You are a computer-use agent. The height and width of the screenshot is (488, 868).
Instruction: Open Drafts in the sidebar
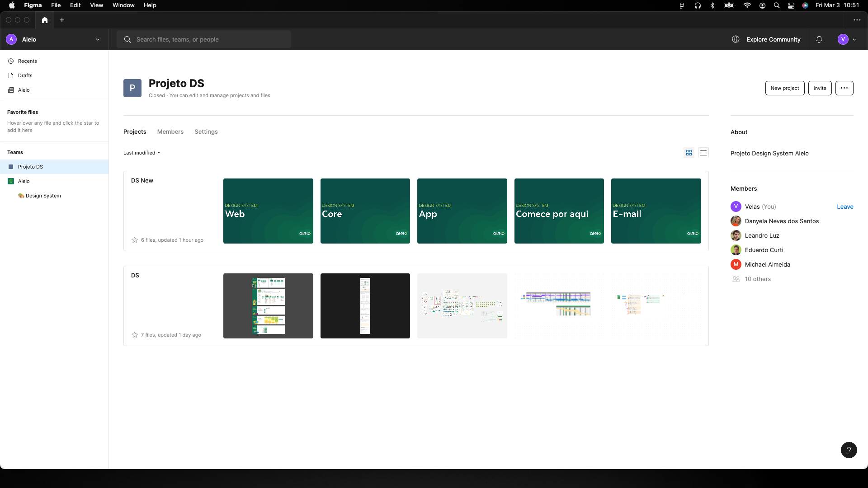pos(25,75)
